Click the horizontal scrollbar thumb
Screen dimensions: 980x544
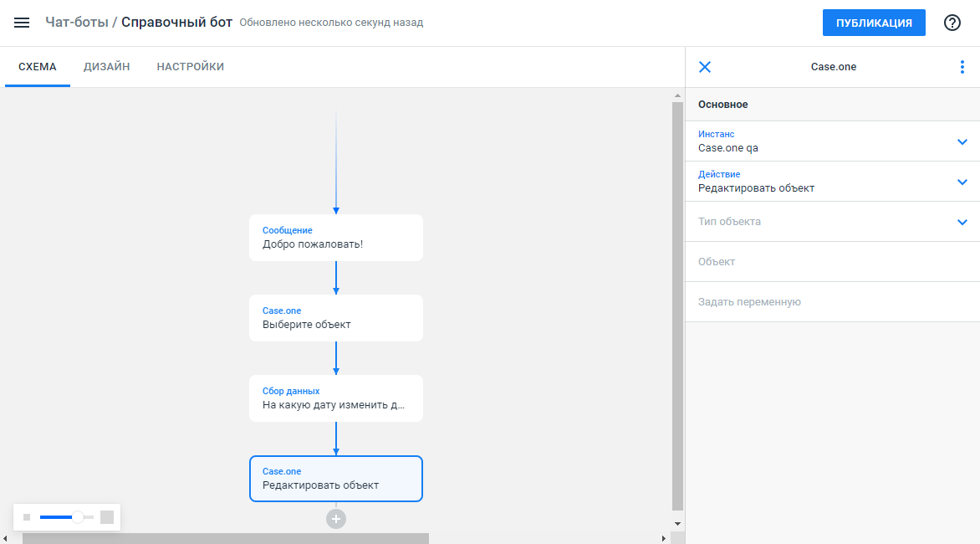(226, 538)
